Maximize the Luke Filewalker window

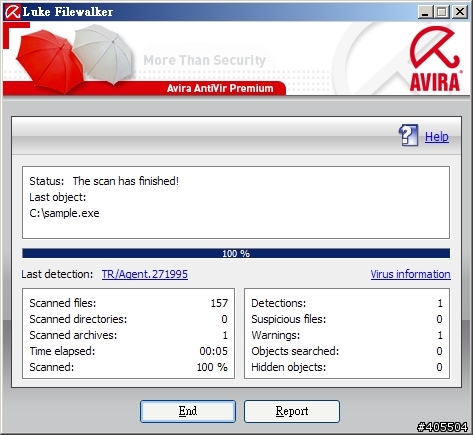point(442,12)
